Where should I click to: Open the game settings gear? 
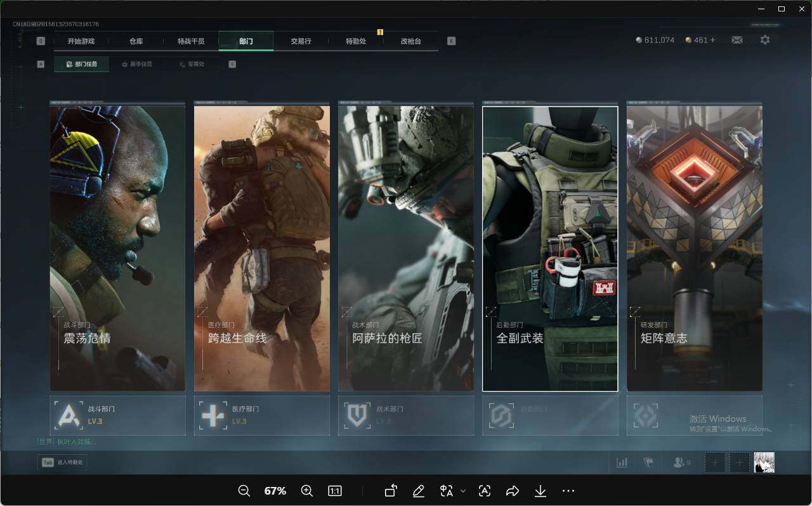coord(765,40)
